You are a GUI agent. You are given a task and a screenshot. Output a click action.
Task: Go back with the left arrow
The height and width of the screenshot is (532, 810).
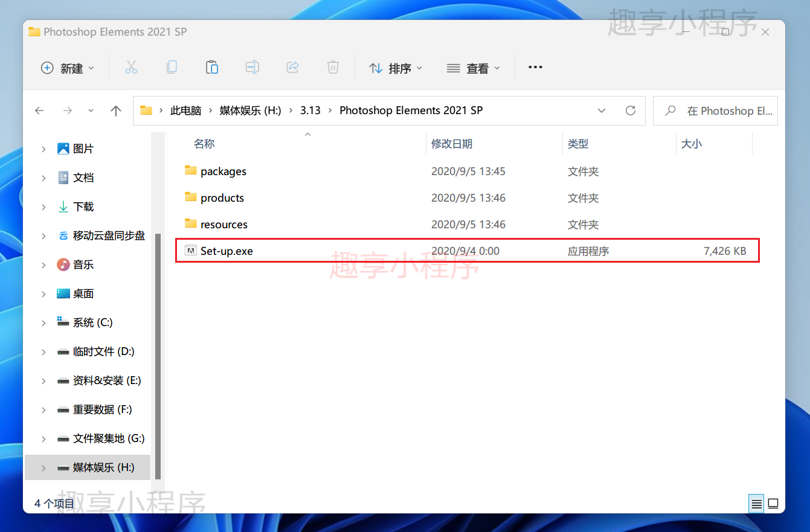pyautogui.click(x=39, y=111)
